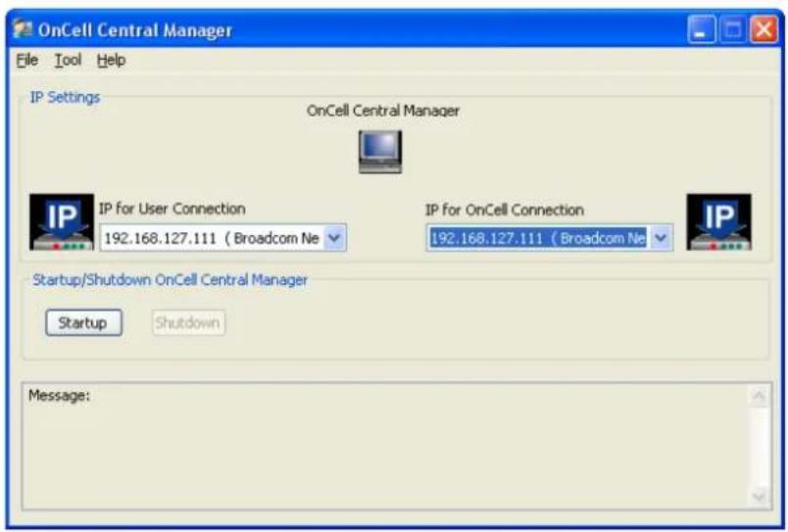Click 'OnCell Central Manager' caption above computer icon
The width and height of the screenshot is (788, 532).
pyautogui.click(x=383, y=111)
